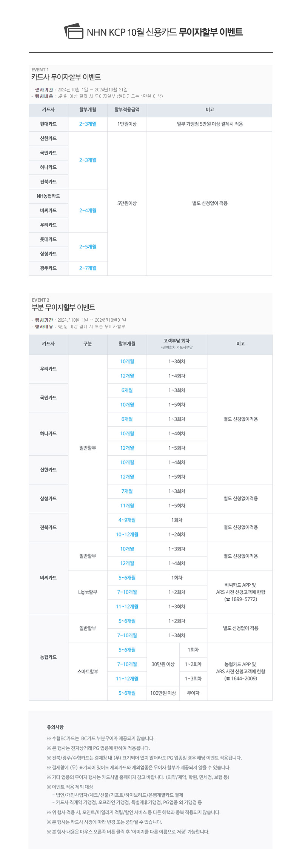Click the 무이자 cell in the last row
This screenshot has width=302, height=868.
click(x=193, y=693)
